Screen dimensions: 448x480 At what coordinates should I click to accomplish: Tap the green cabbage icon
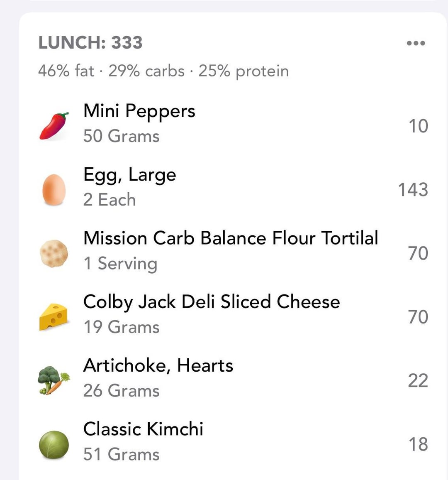point(54,444)
